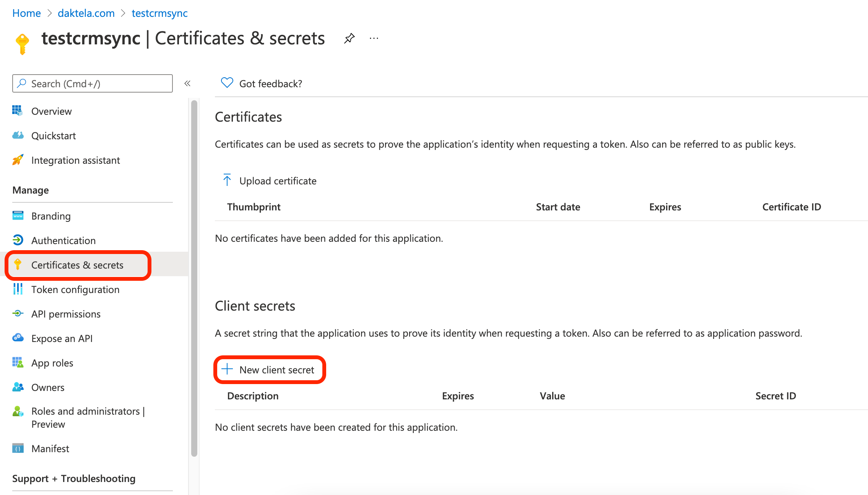
Task: Open the Manifest page
Action: pyautogui.click(x=50, y=449)
